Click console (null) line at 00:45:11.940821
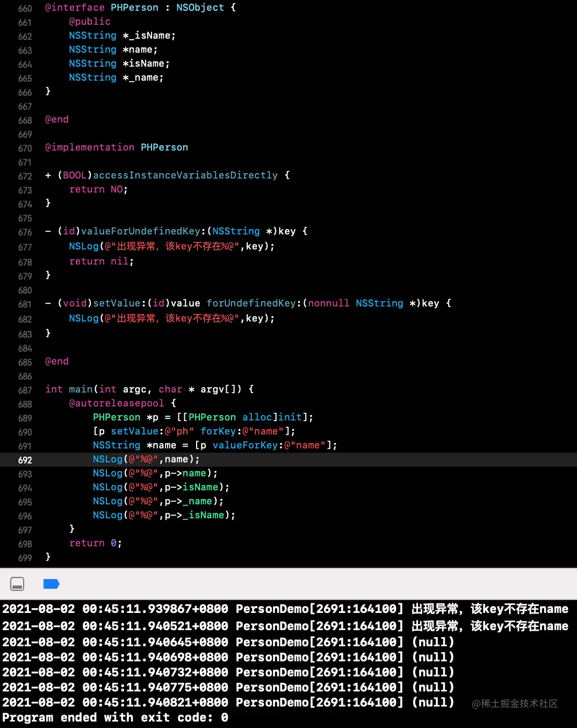577x728 pixels. pos(228,703)
